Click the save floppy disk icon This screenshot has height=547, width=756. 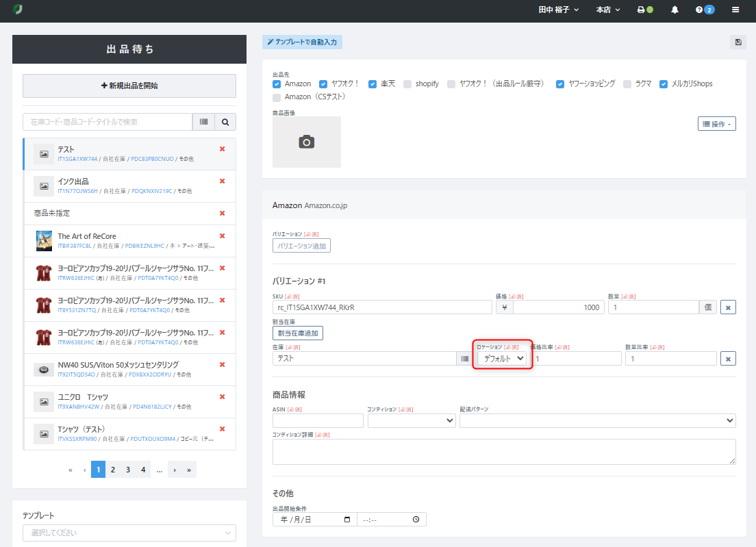click(x=738, y=42)
